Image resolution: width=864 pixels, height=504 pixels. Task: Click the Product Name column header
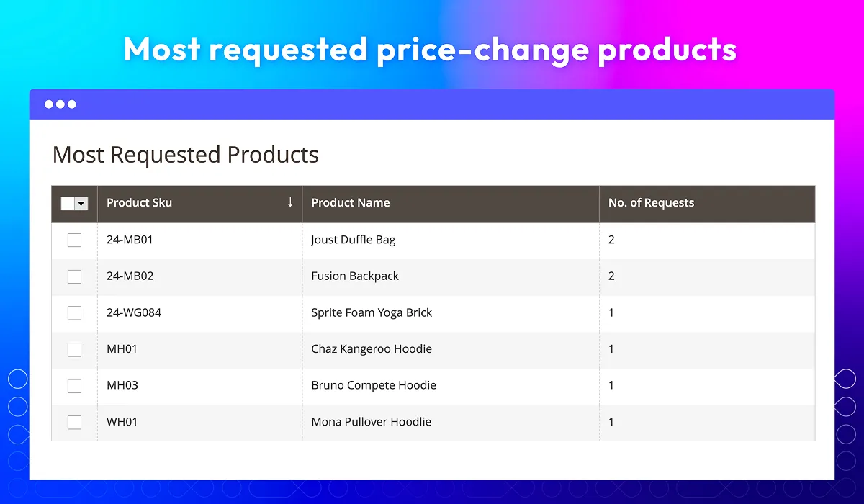coord(451,204)
